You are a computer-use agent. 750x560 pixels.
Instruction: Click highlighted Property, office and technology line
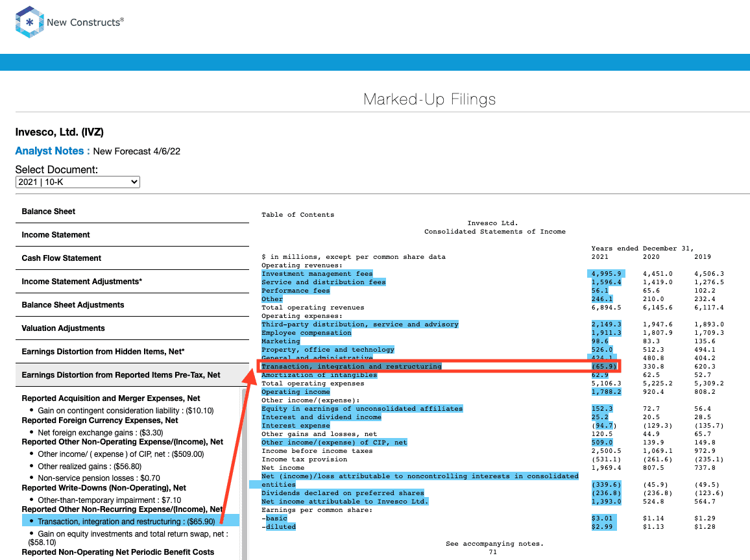coord(328,350)
